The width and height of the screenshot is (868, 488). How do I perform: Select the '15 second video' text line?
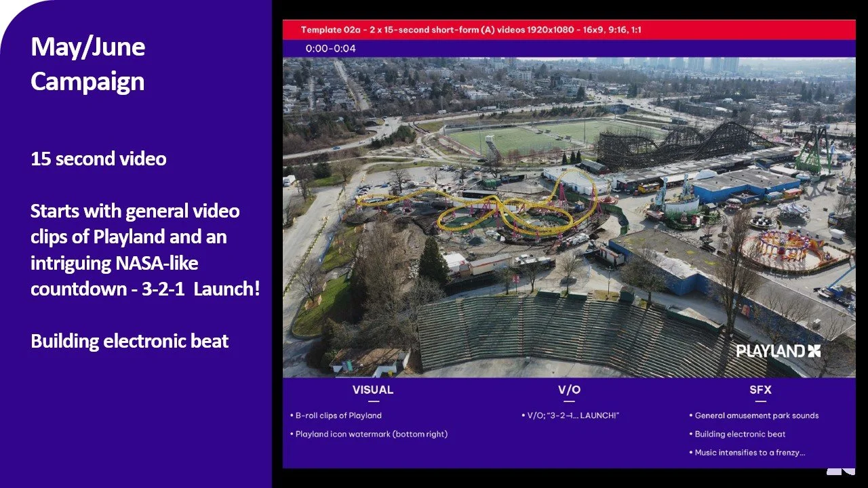[x=98, y=159]
